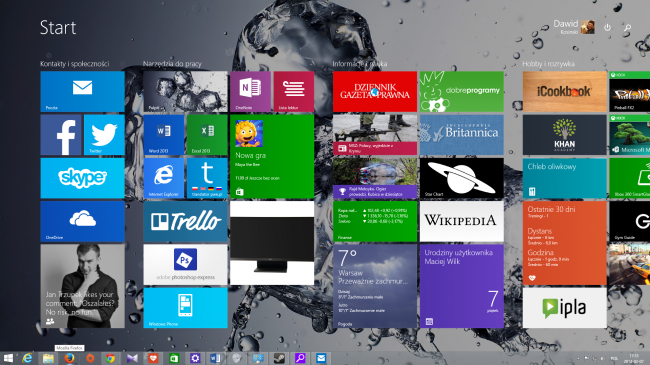Launch the ipla tile

click(565, 308)
